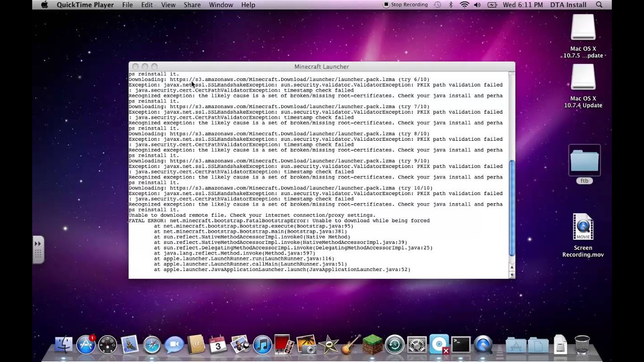Click 'Unable to download remote file' line

coord(252,215)
